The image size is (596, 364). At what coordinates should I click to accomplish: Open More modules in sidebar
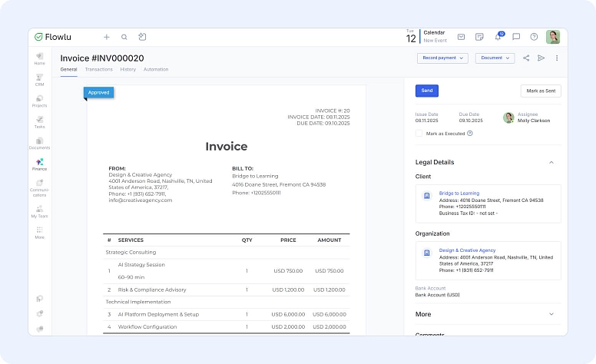39,233
